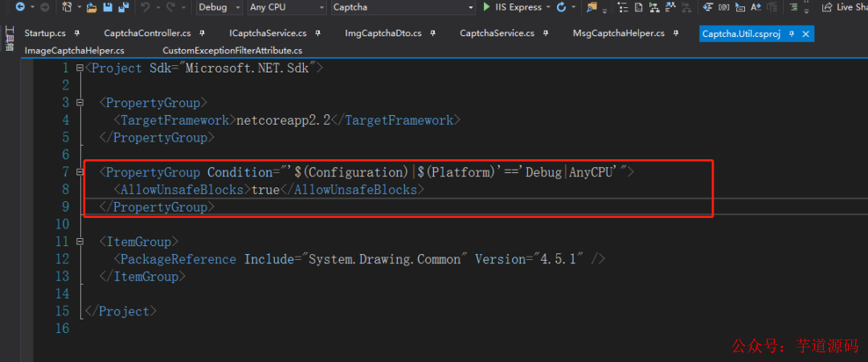Image resolution: width=868 pixels, height=362 pixels.
Task: Toggle pin on ImgCaptchaDto.cs tab
Action: [x=432, y=33]
